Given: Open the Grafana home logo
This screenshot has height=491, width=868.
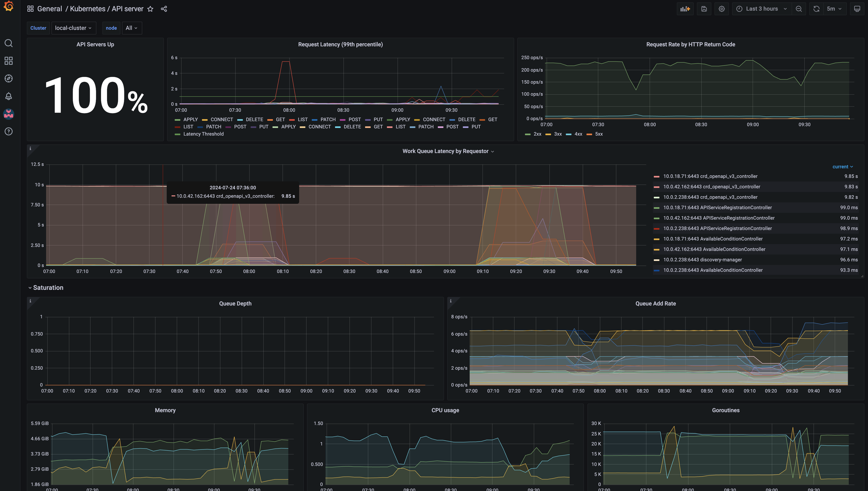Looking at the screenshot, I should [9, 6].
